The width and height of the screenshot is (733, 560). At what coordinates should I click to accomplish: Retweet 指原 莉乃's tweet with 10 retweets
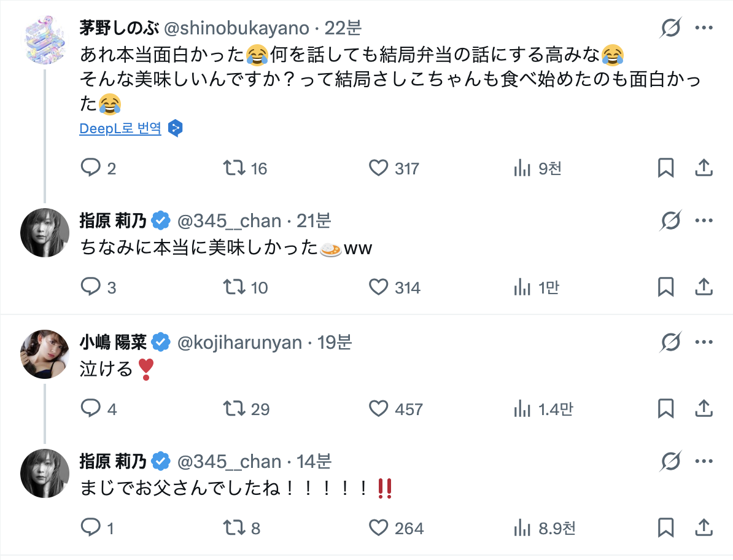coord(235,287)
